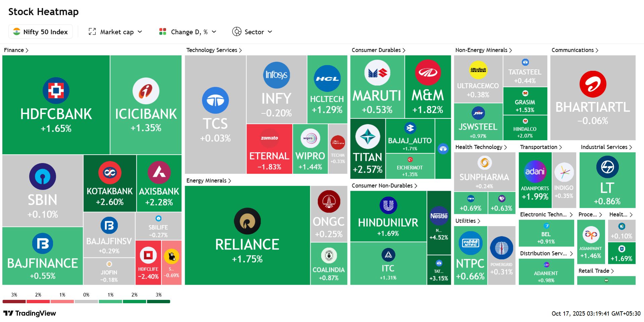
Task: Click the Axis Bank logo
Action: coord(159,172)
